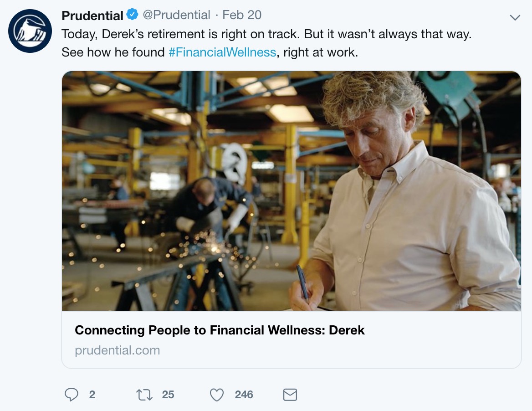Visit the prudential.com domain link
Screen dimensions: 532x411
(118, 350)
